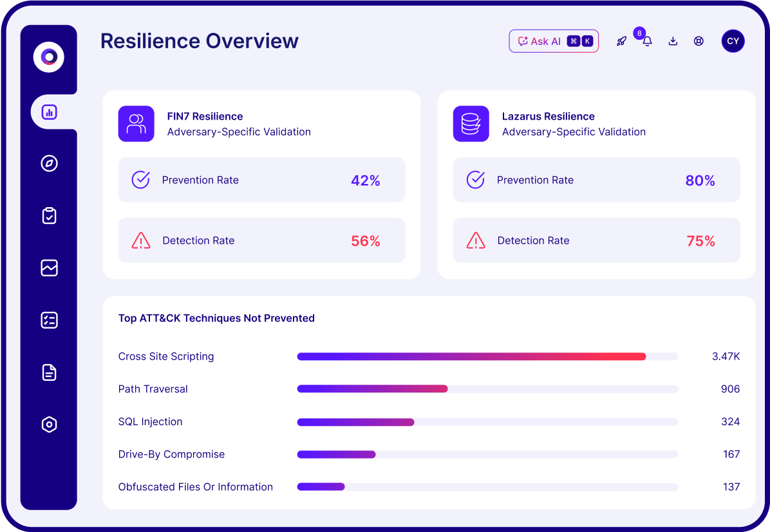Viewport: 770px width, 532px height.
Task: Open the clipboard checkmark sidebar icon
Action: coord(49,216)
